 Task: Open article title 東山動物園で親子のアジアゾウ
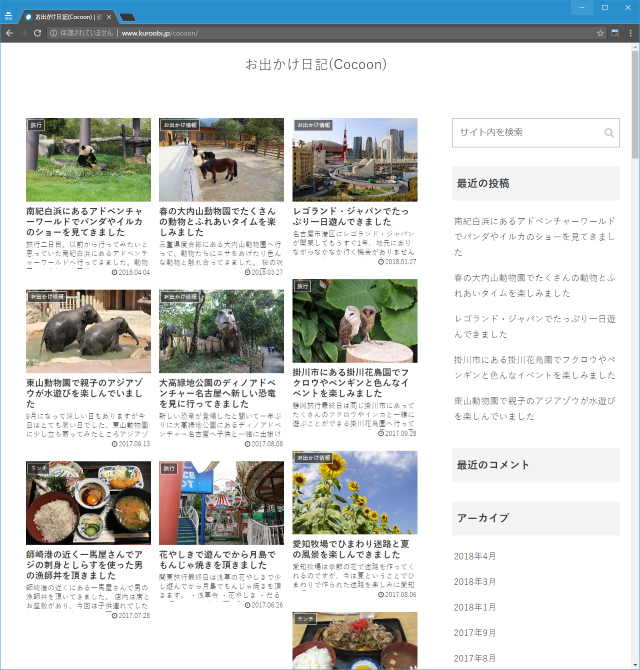[85, 393]
